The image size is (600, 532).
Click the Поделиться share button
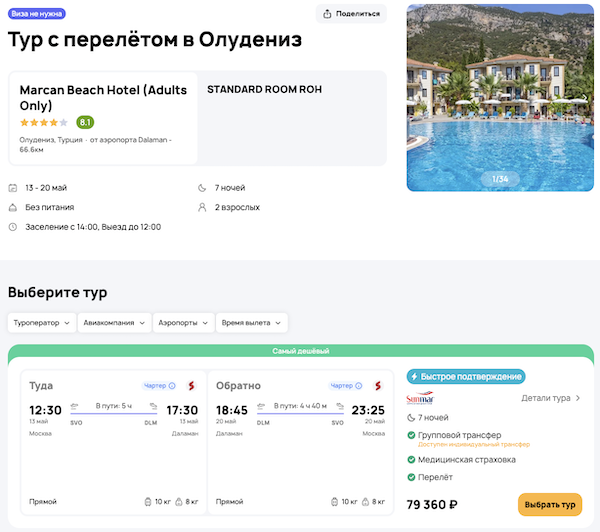(351, 14)
